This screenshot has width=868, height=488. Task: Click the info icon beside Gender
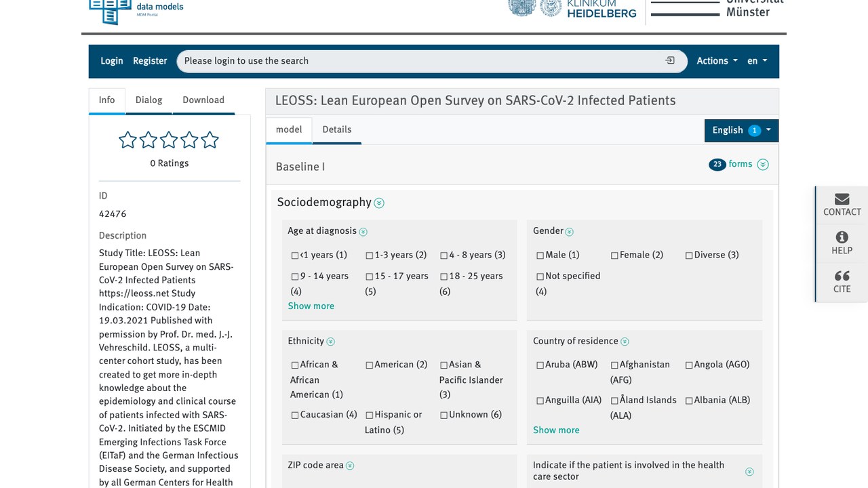[570, 232]
